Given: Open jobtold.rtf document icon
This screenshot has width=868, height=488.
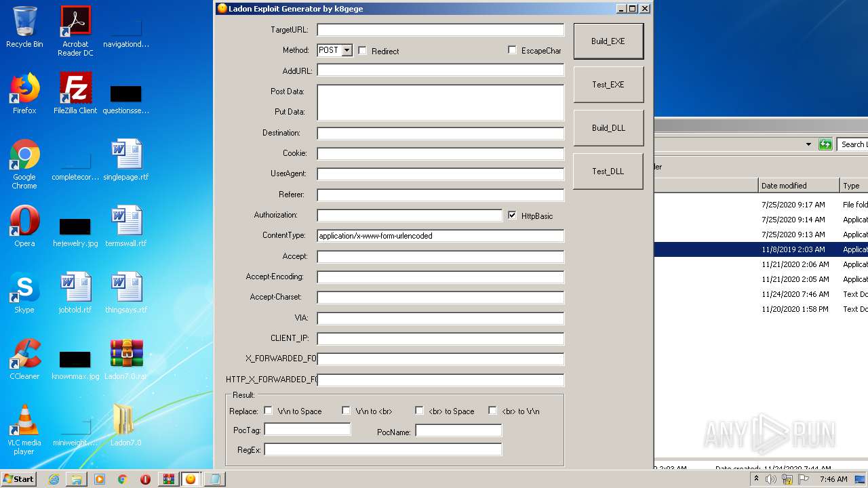Looking at the screenshot, I should pos(75,293).
